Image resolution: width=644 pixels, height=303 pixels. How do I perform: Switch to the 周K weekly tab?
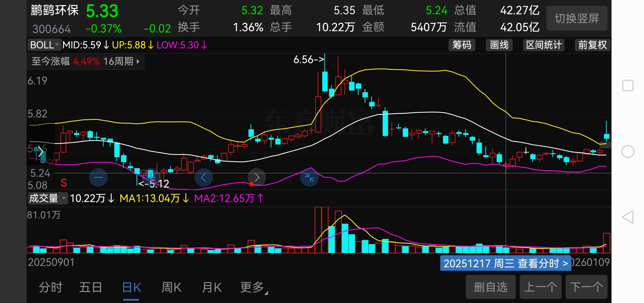pos(171,287)
